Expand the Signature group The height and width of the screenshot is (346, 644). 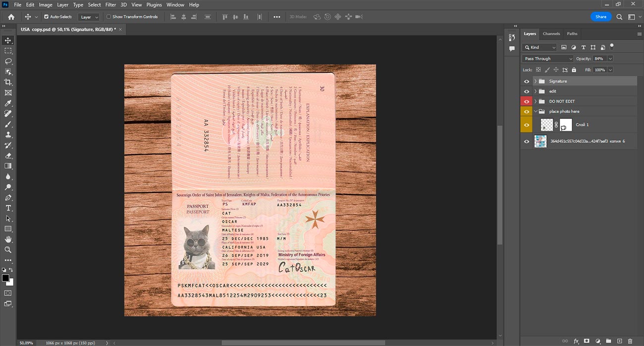tap(536, 81)
